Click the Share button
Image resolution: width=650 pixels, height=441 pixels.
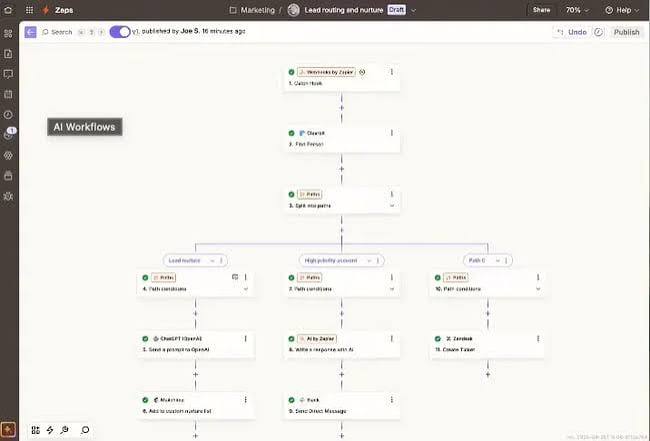tap(541, 10)
